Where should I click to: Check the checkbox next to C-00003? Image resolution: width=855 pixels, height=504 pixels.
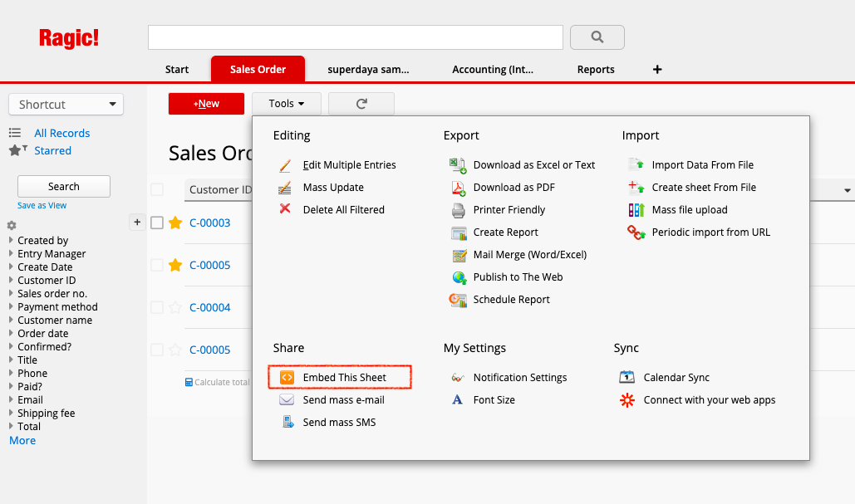[156, 223]
